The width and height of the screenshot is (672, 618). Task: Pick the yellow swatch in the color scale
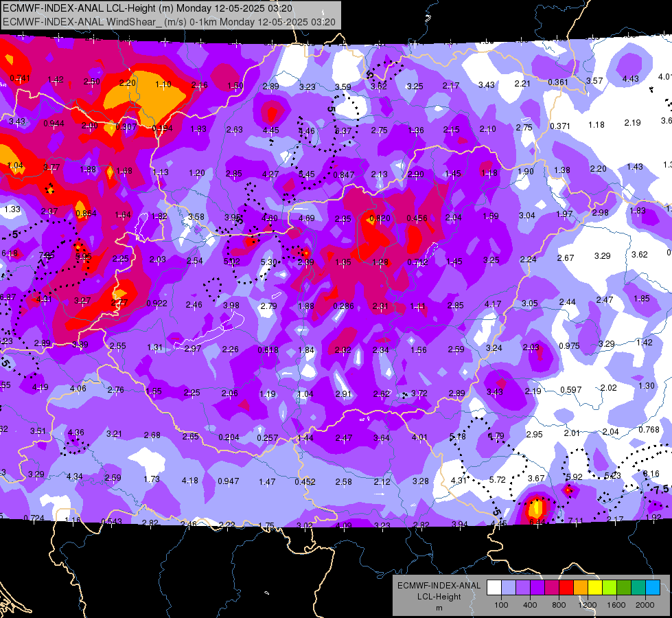pyautogui.click(x=595, y=587)
